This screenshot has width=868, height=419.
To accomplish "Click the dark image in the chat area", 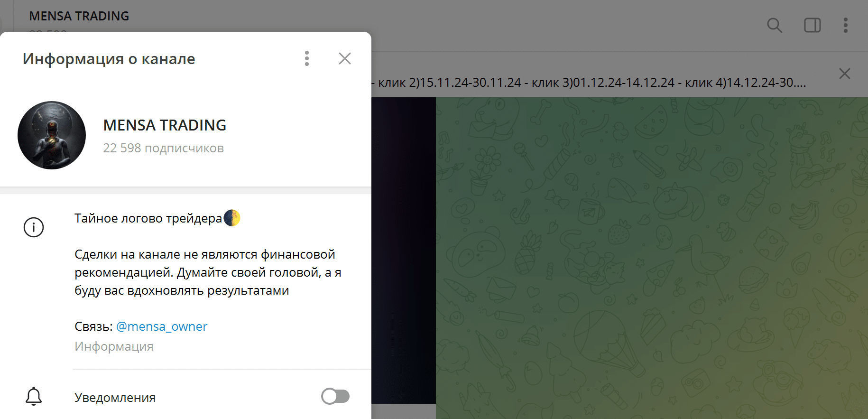I will point(404,251).
